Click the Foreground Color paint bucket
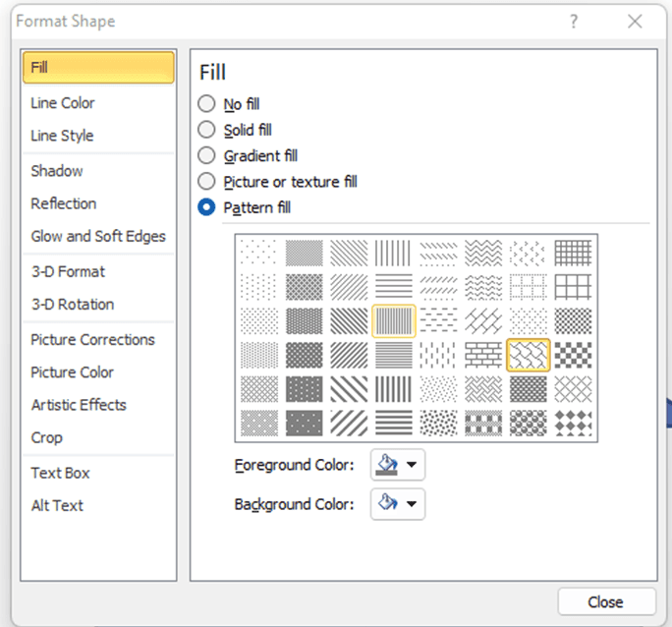 point(388,465)
